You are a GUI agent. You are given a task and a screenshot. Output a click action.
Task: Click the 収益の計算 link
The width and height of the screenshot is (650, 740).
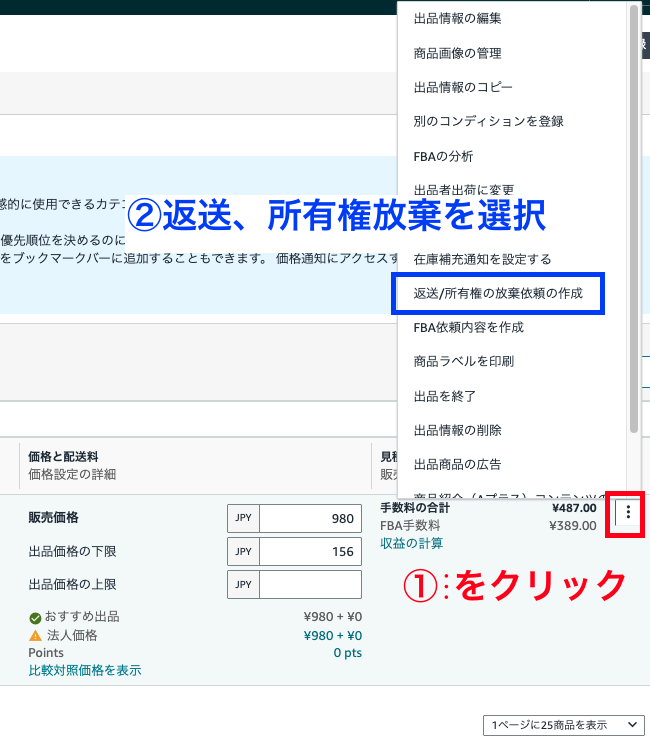411,543
